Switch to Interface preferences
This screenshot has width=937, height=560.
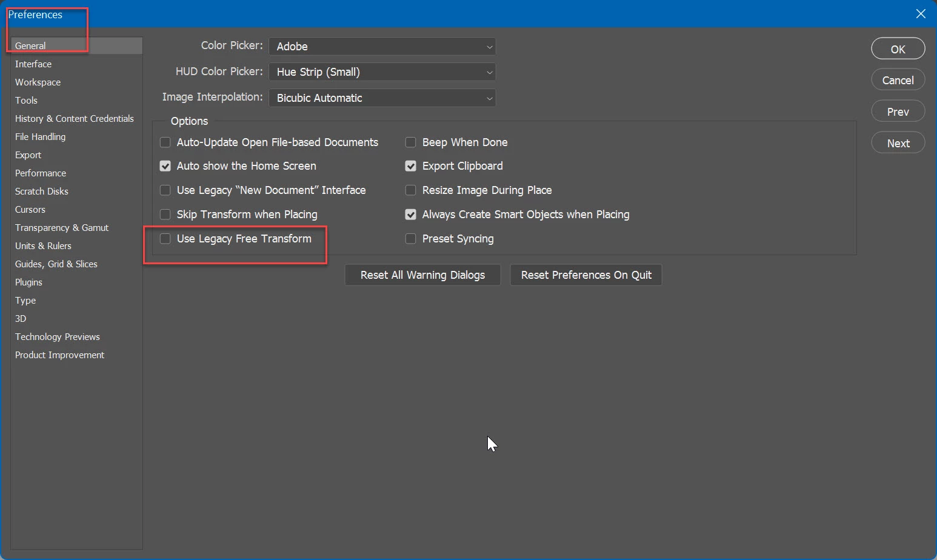tap(76, 64)
